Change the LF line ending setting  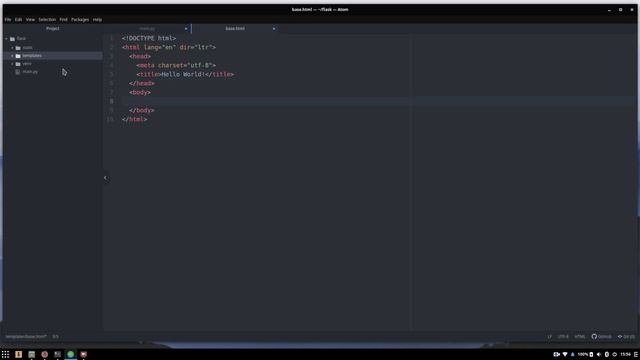pyautogui.click(x=549, y=337)
